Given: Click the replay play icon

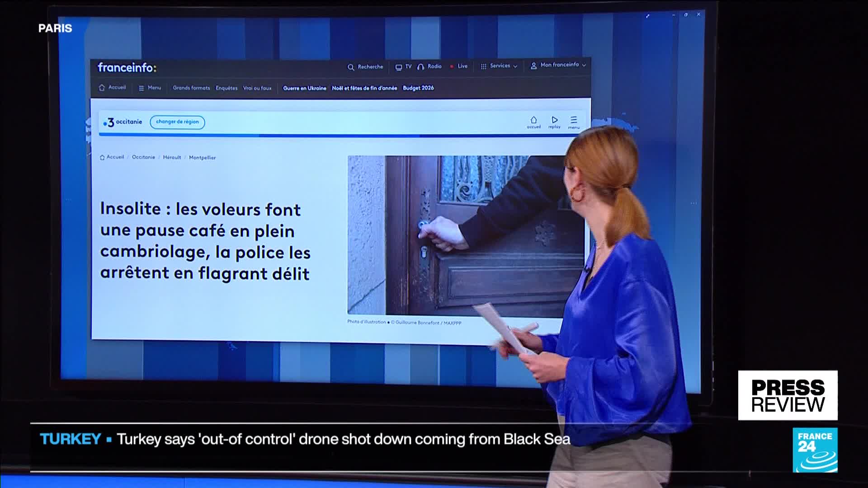Looking at the screenshot, I should click(555, 120).
